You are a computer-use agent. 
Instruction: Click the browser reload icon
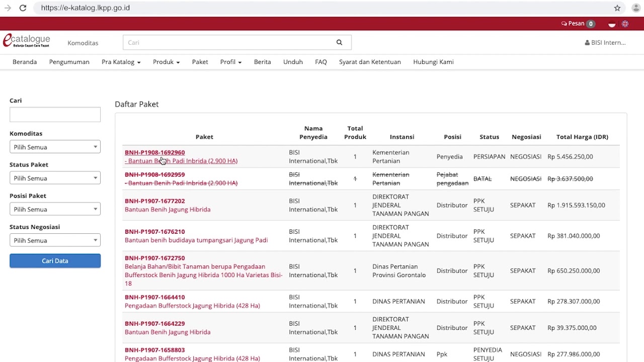pyautogui.click(x=23, y=8)
